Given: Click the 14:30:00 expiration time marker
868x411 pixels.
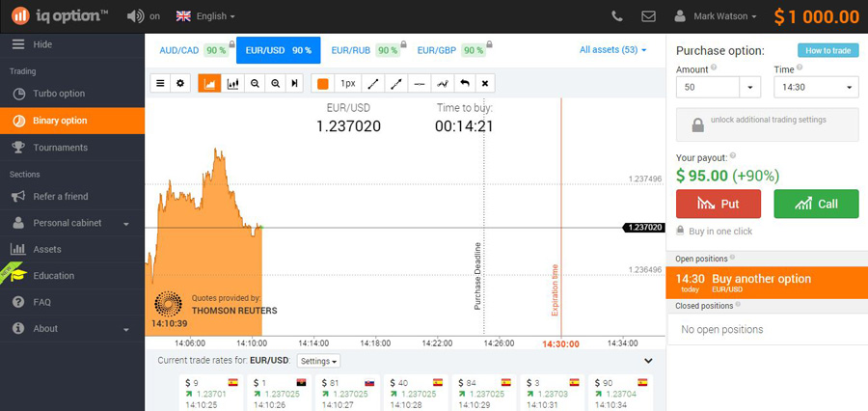Looking at the screenshot, I should pos(560,343).
